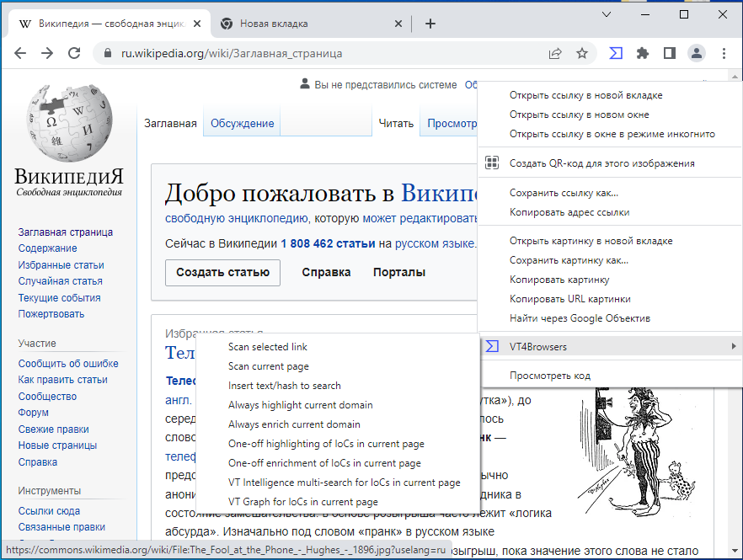Open Сообщить об ошибке sidebar link
743x560 pixels.
pyautogui.click(x=68, y=364)
